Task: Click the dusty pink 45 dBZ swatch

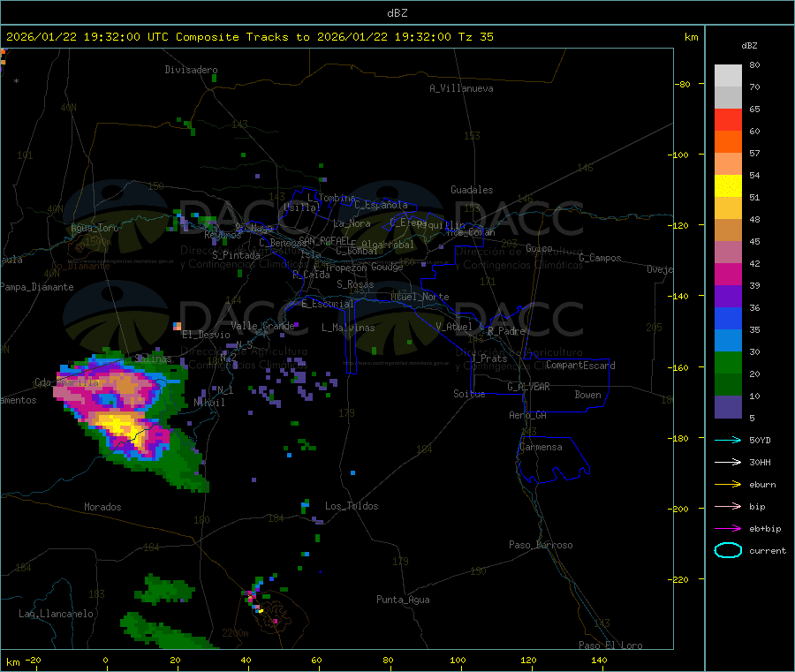Action: 728,252
